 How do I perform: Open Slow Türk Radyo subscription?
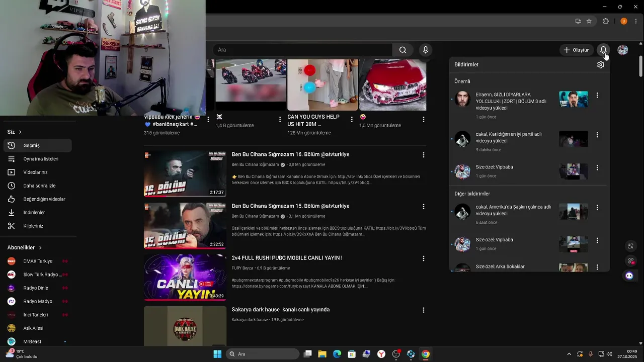coord(38,275)
